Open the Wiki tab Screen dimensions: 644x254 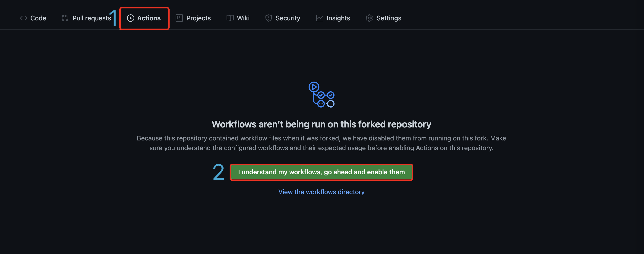tap(243, 18)
